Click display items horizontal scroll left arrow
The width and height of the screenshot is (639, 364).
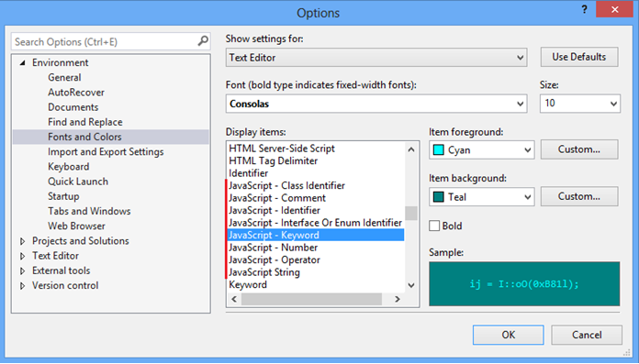[234, 299]
